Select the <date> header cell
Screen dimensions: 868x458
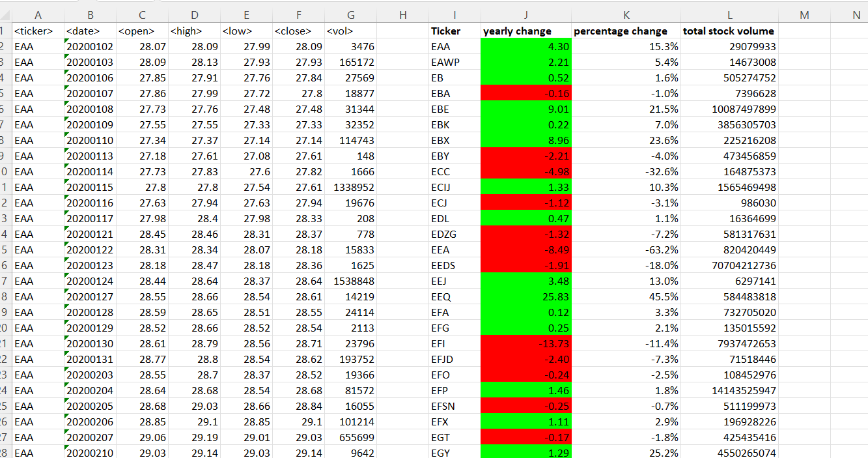tap(90, 30)
